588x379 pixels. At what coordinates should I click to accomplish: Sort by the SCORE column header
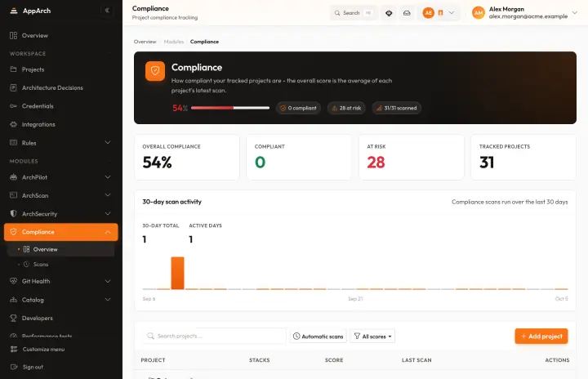click(334, 360)
